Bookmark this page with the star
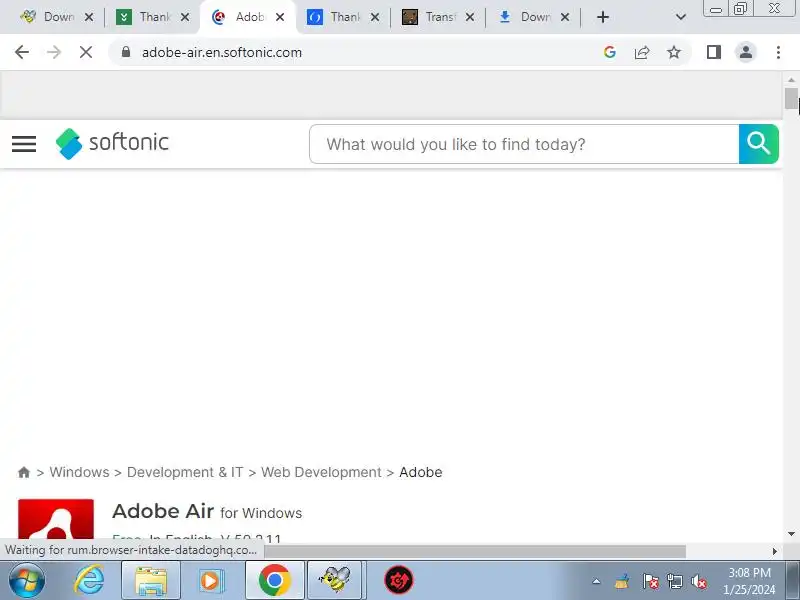 click(674, 52)
